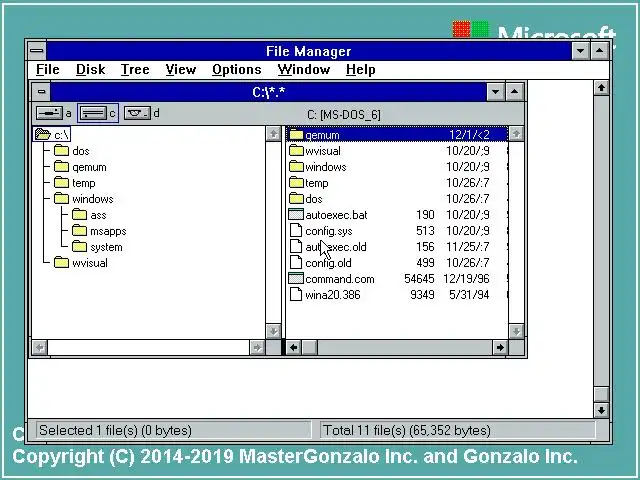The width and height of the screenshot is (640, 480).
Task: Click File Manager workspace scroll thumb
Action: (x=601, y=395)
